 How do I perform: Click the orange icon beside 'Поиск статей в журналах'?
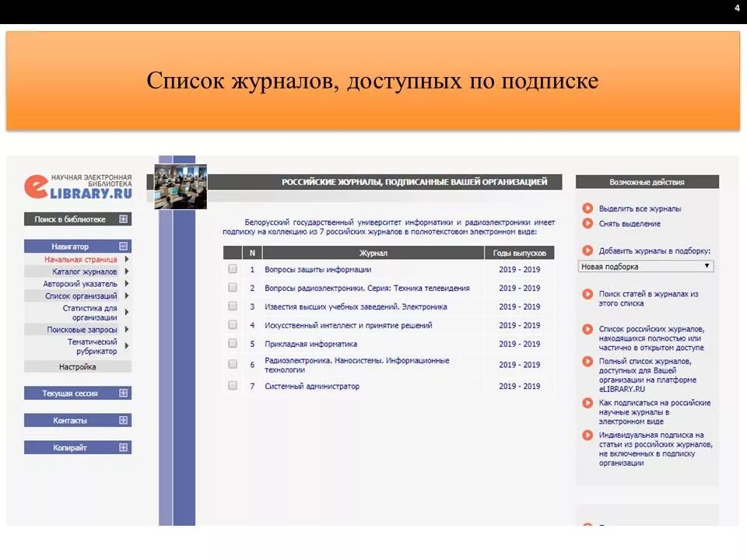pos(587,294)
